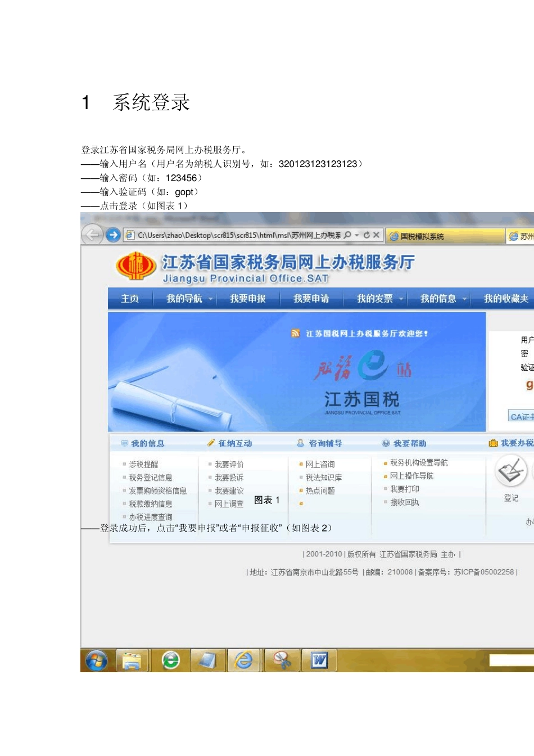
Task: Open the Snipping Tool in taskbar
Action: point(282,660)
